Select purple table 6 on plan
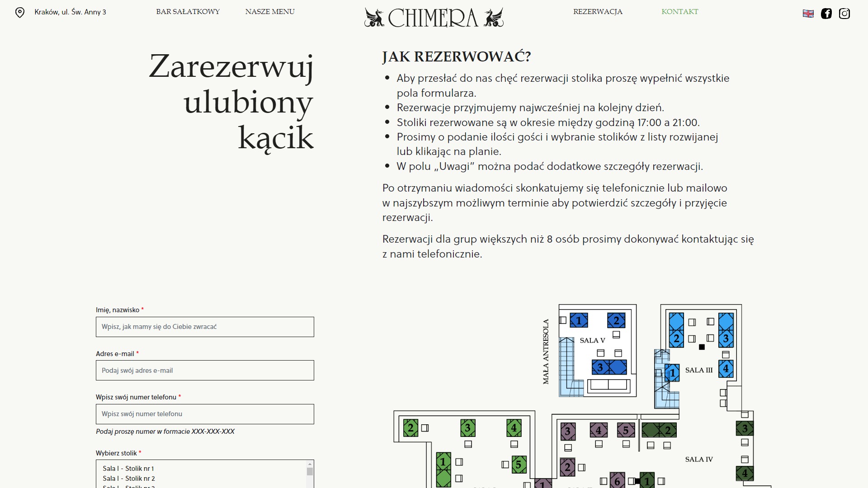 point(618,481)
